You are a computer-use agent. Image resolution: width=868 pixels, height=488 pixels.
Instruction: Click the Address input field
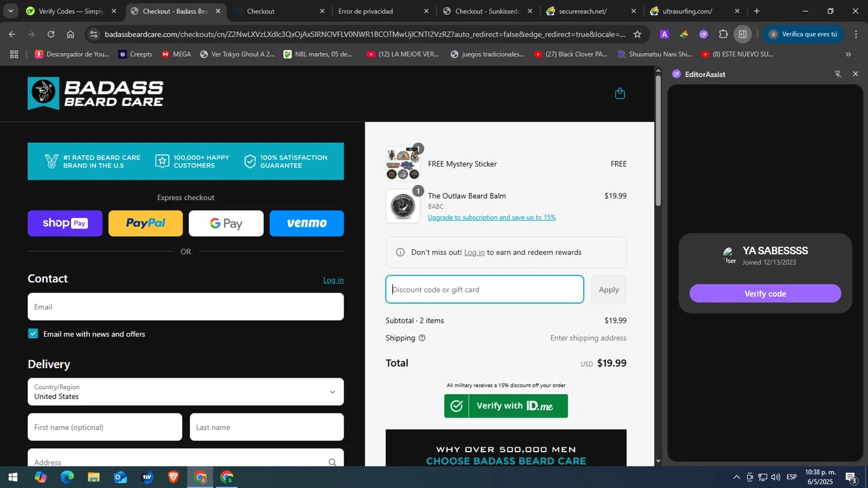click(x=186, y=458)
